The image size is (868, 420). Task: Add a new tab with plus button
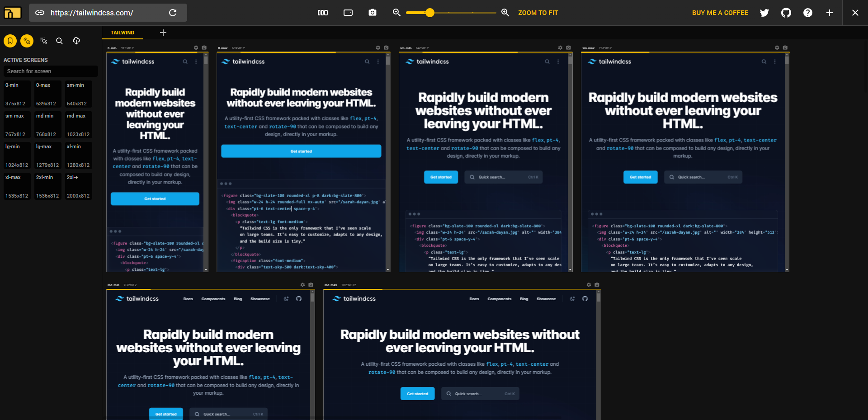[163, 33]
